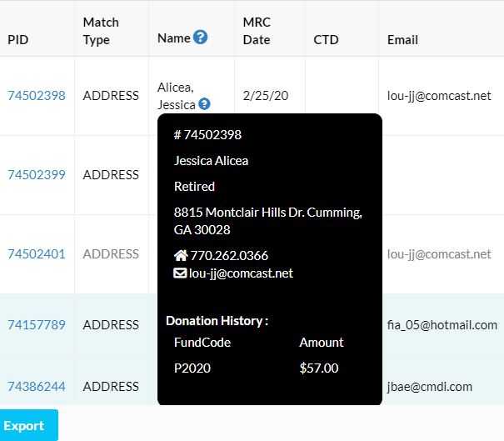504x441 pixels.
Task: Click the Match Type column header
Action: (101, 31)
